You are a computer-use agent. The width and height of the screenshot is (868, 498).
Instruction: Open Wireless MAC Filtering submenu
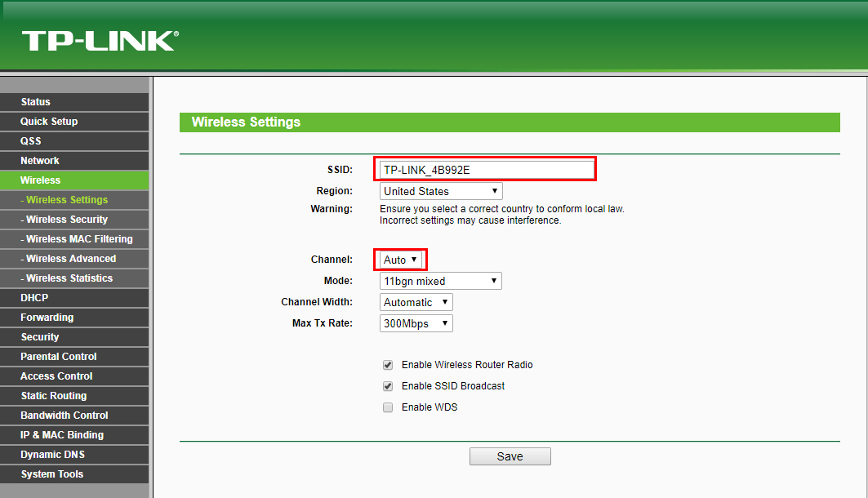[x=74, y=239]
